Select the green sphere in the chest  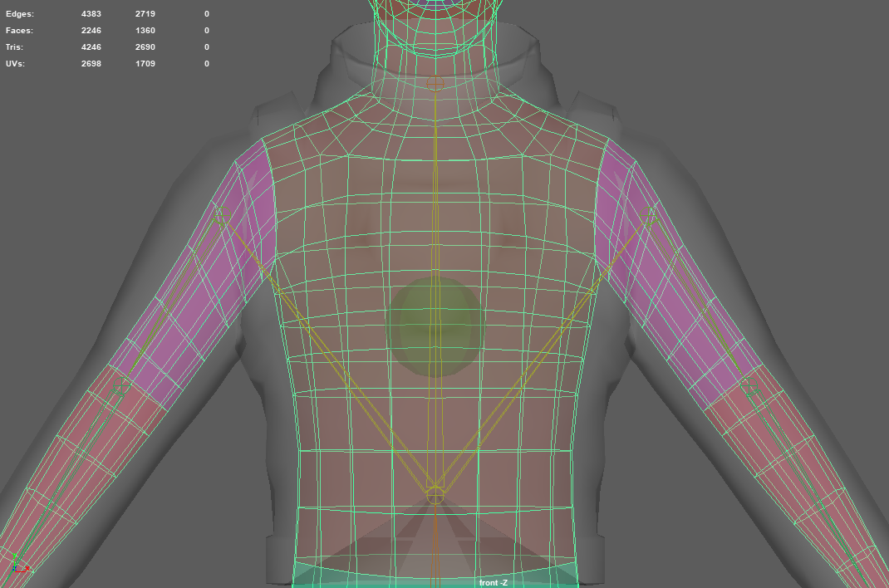(435, 327)
